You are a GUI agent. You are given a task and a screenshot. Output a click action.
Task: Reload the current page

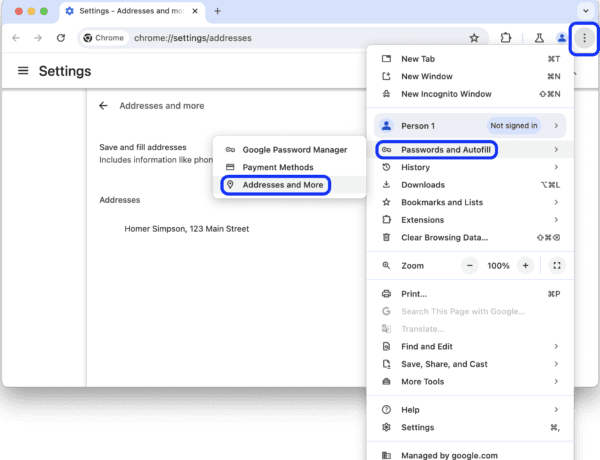(61, 38)
